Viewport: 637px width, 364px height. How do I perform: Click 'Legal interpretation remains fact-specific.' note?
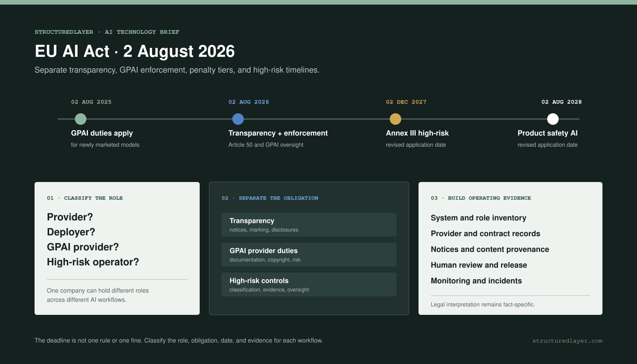tap(483, 304)
